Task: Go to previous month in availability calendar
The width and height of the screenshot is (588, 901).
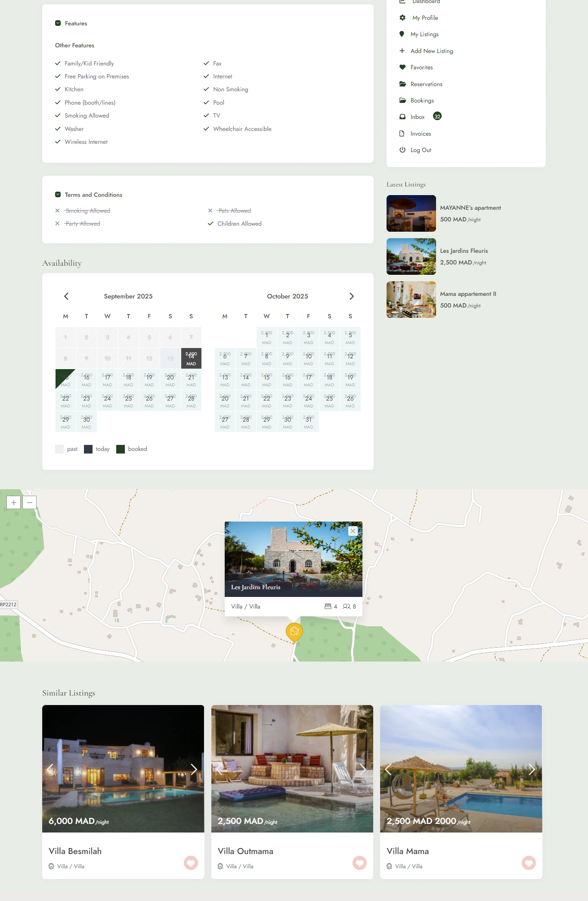Action: pyautogui.click(x=66, y=296)
